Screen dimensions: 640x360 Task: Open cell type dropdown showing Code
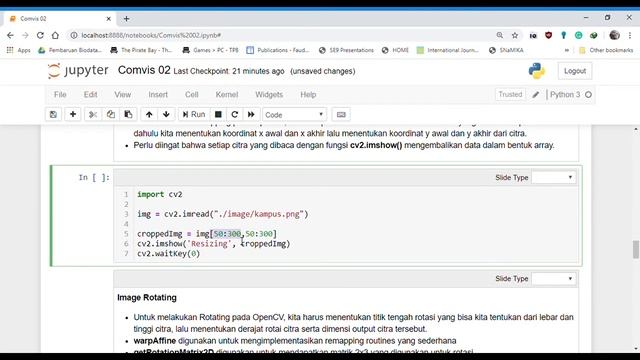click(294, 115)
